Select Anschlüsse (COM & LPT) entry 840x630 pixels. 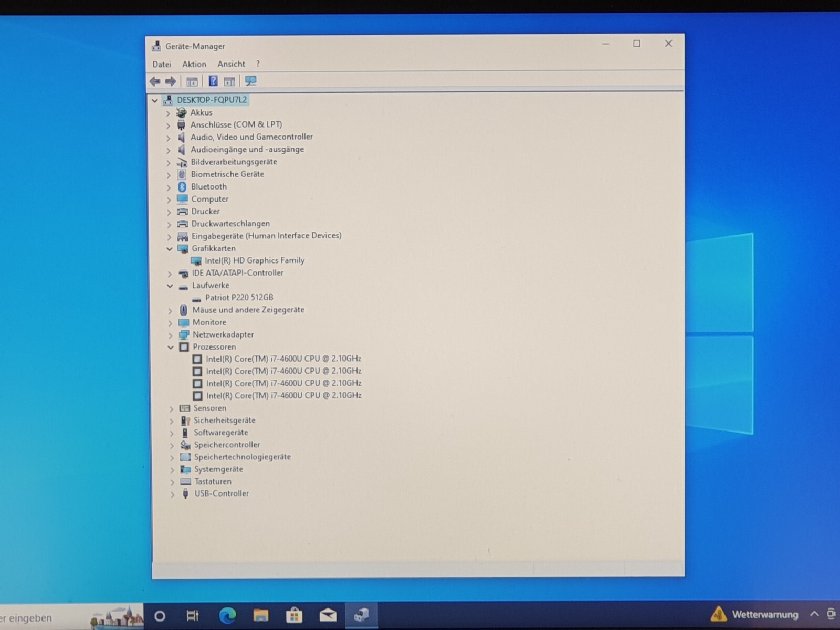coord(236,124)
